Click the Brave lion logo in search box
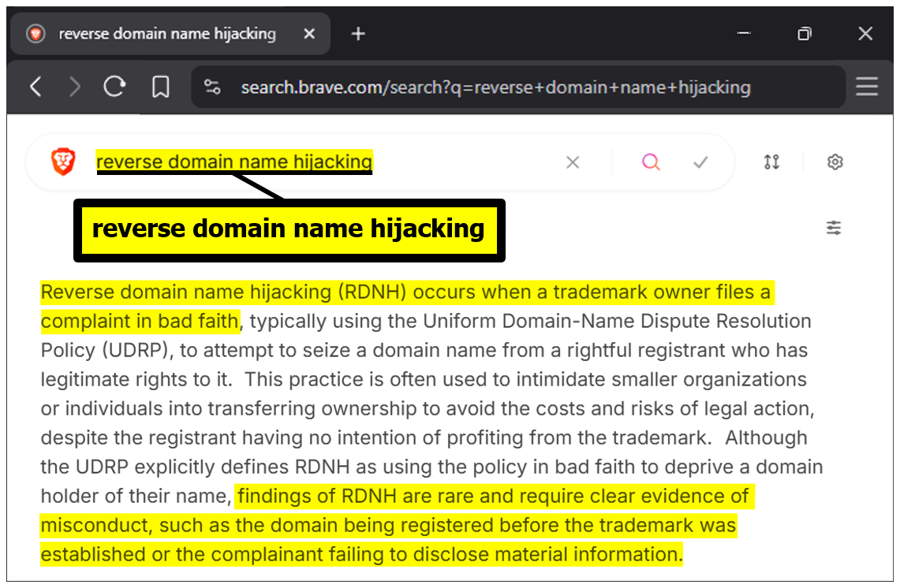The height and width of the screenshot is (588, 900). pyautogui.click(x=63, y=162)
